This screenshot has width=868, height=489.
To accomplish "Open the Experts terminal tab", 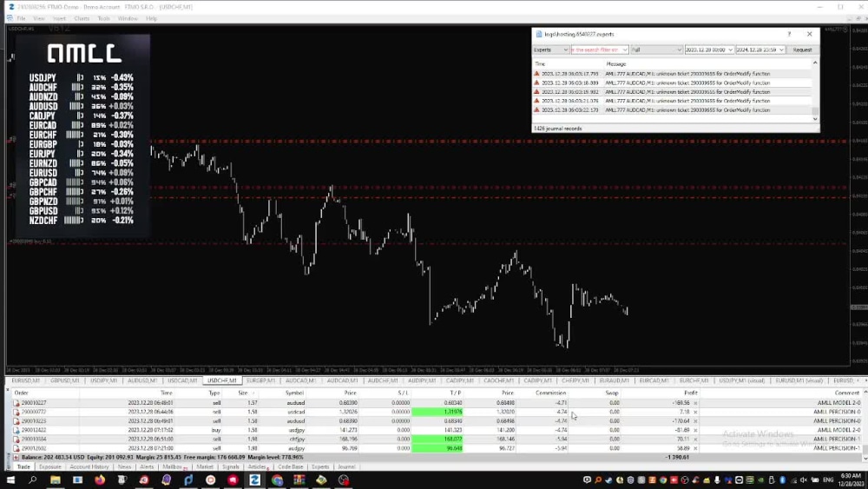I will tap(320, 466).
